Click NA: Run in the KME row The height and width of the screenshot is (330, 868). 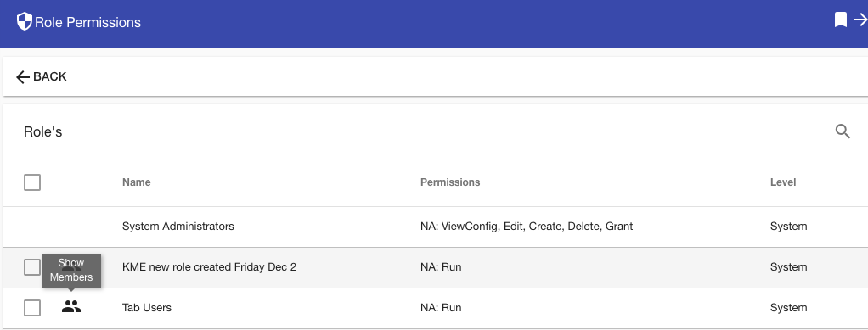441,267
